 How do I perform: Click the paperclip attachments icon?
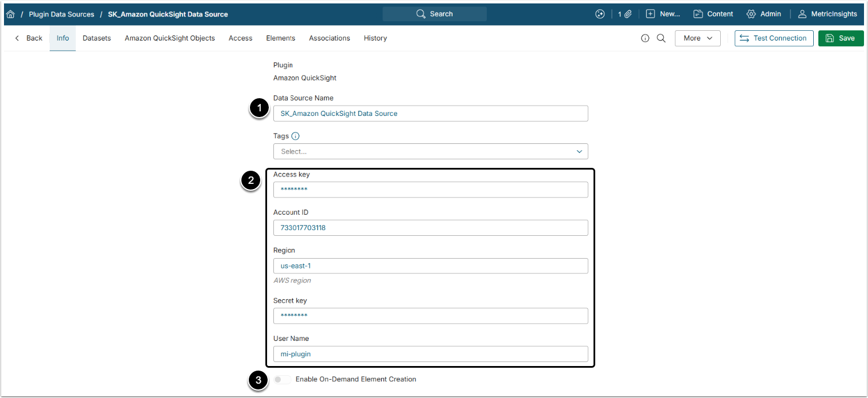pos(628,14)
